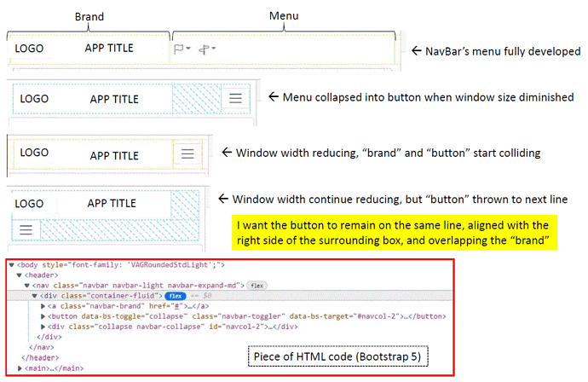Click LOGO in the menu-collapsed navbar
The height and width of the screenshot is (382, 588).
[34, 99]
